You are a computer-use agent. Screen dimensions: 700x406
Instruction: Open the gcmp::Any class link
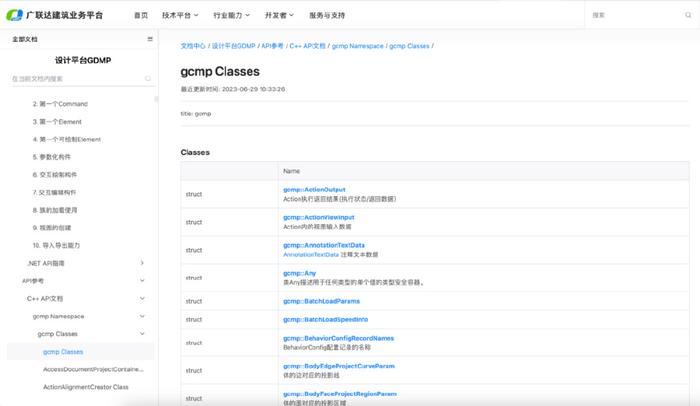point(300,273)
